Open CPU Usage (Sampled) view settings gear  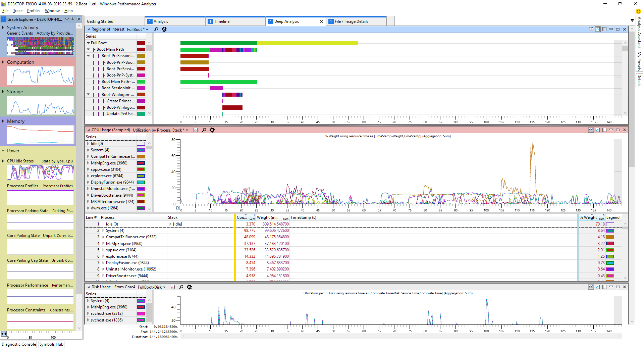212,130
